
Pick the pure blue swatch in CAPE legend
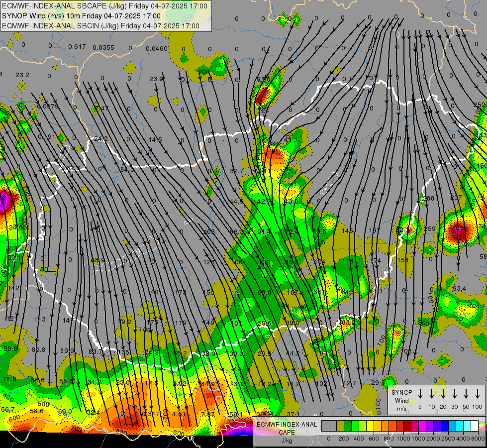[445, 426]
